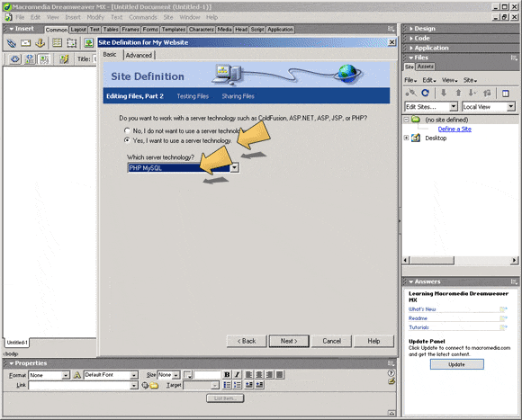
Task: Click the Align Center icon
Action: pyautogui.click(x=258, y=375)
